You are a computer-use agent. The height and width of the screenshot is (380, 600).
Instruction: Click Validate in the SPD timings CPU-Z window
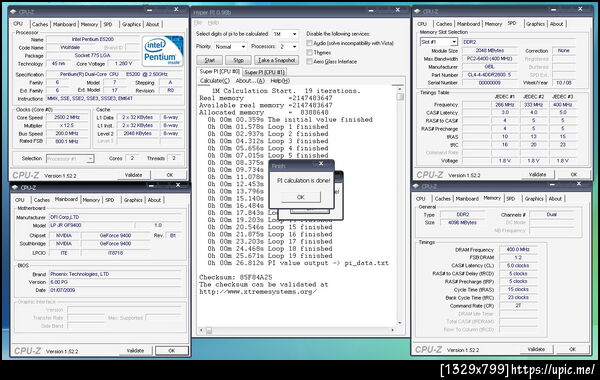coord(537,174)
